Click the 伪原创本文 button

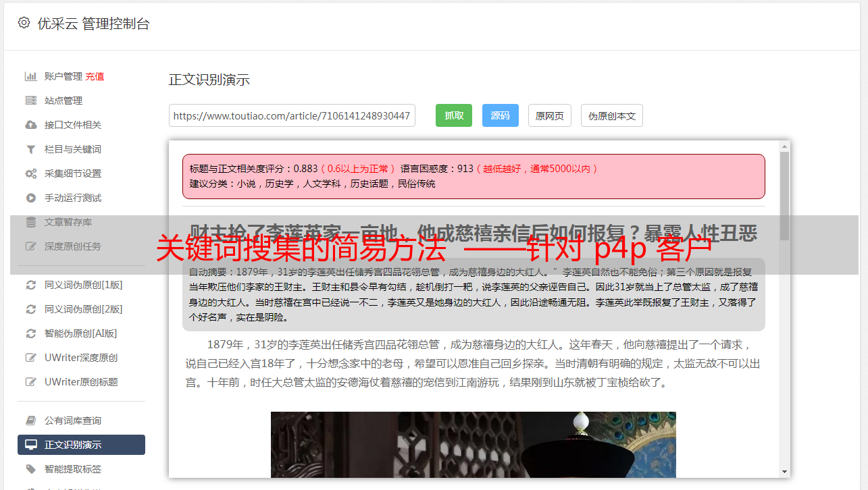[612, 115]
